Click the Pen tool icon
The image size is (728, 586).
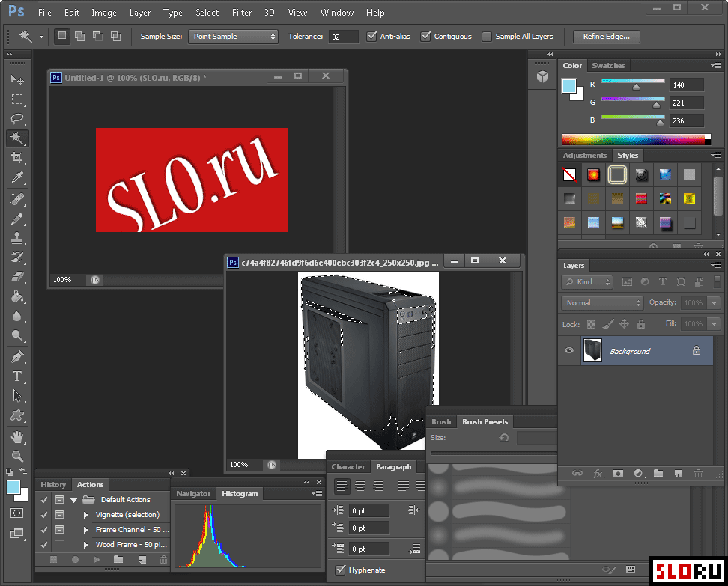[17, 357]
